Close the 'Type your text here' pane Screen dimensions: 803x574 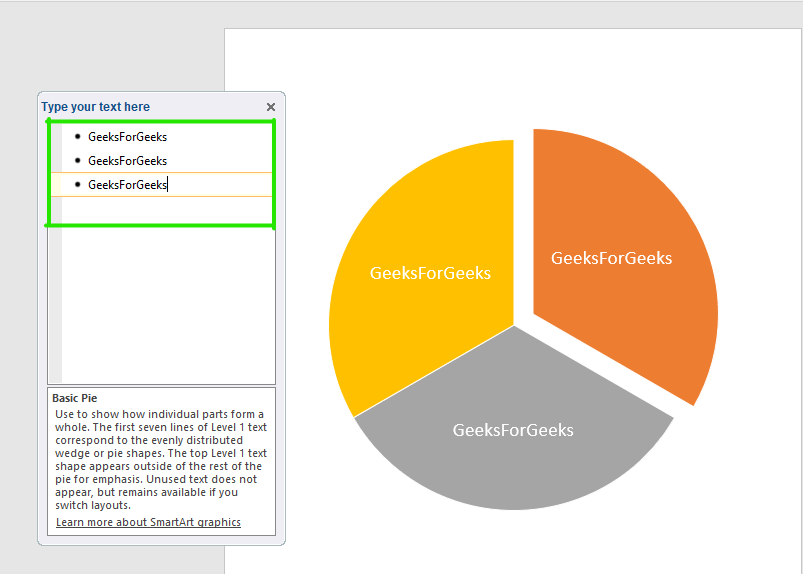(271, 107)
